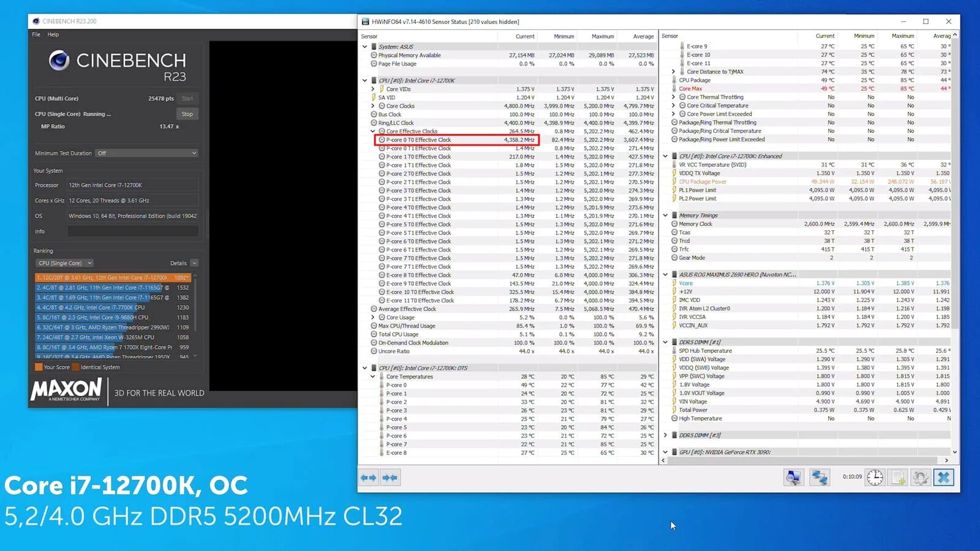Click the Core VIDs lightning bolt icon
The image size is (980, 551).
382,89
